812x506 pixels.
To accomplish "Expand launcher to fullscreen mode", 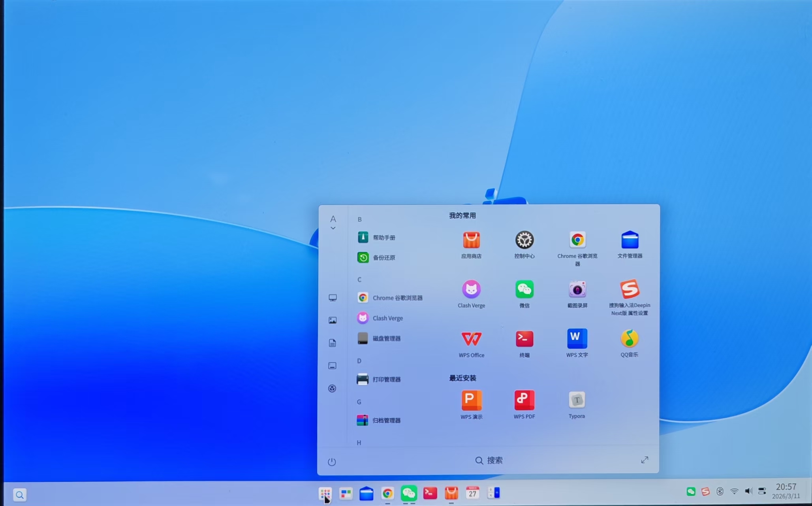I will 645,460.
